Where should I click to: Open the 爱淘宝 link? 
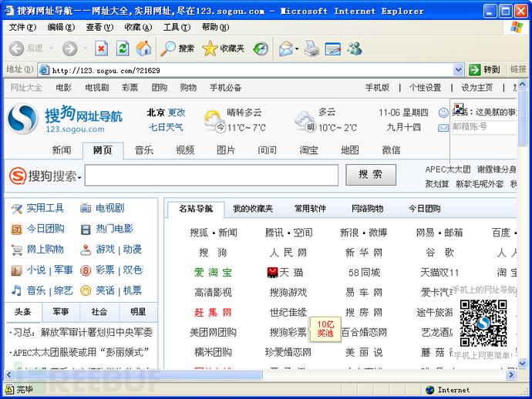(x=213, y=272)
